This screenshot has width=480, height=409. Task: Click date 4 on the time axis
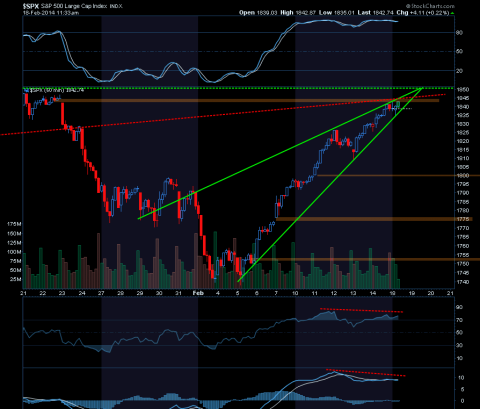(218, 293)
